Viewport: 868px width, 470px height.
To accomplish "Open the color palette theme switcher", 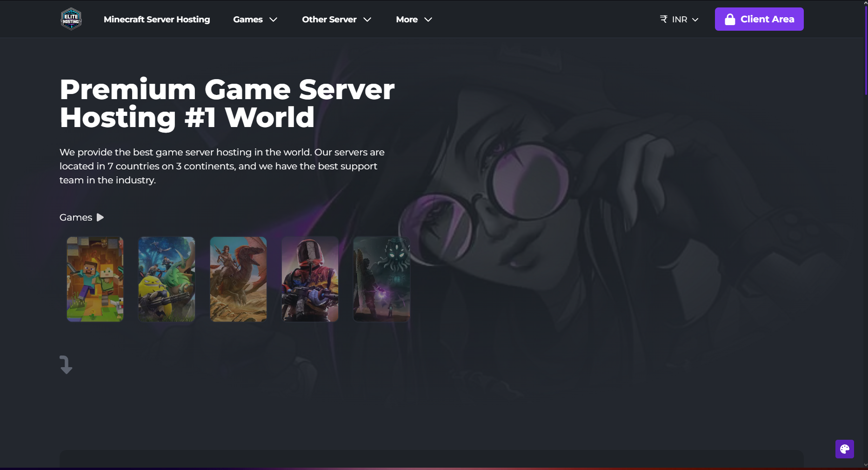I will coord(844,449).
